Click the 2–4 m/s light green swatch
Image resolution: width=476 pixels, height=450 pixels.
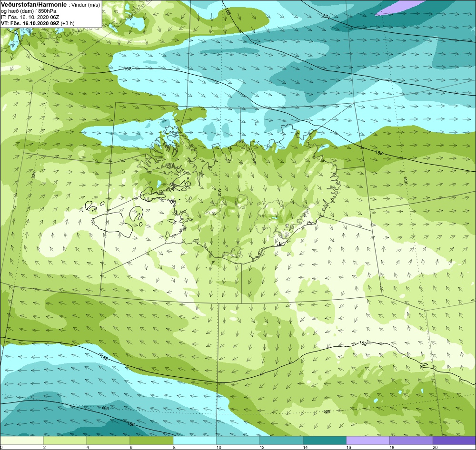pos(65,440)
